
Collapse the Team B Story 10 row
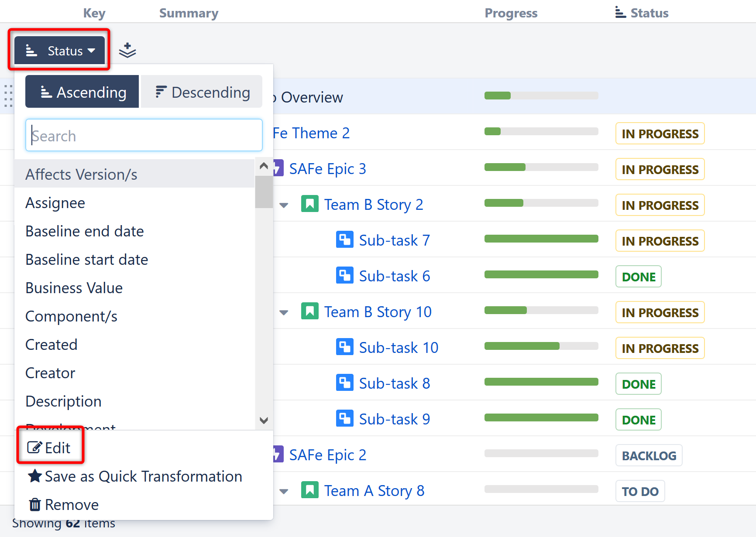[284, 312]
